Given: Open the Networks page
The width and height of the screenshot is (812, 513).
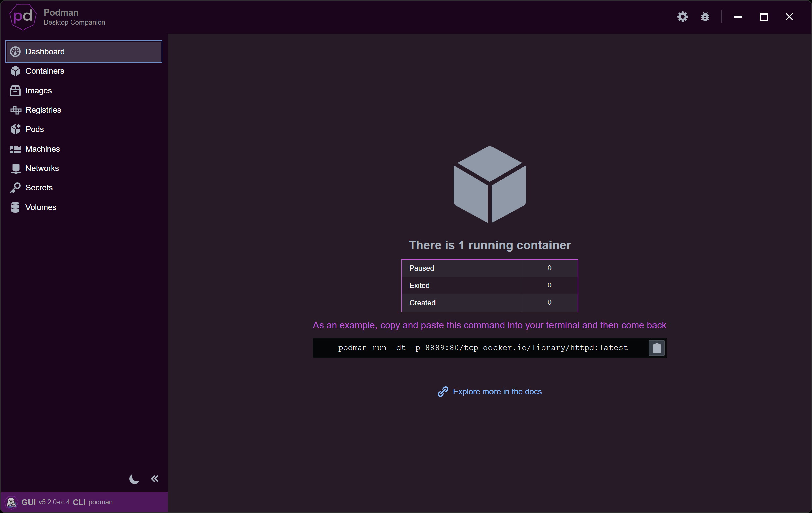Looking at the screenshot, I should click(83, 168).
